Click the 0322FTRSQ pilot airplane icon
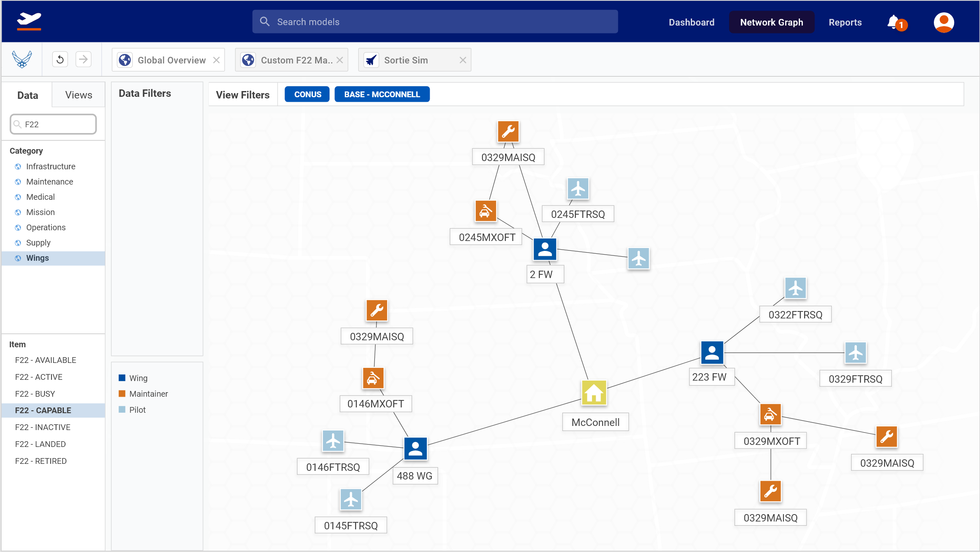The image size is (980, 552). click(795, 288)
